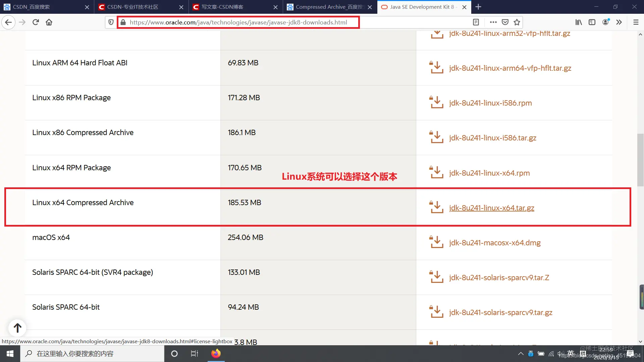Download jdk-8u241-solaris-sparcv9.tar.gz
This screenshot has height=362, width=644.
[x=500, y=312]
